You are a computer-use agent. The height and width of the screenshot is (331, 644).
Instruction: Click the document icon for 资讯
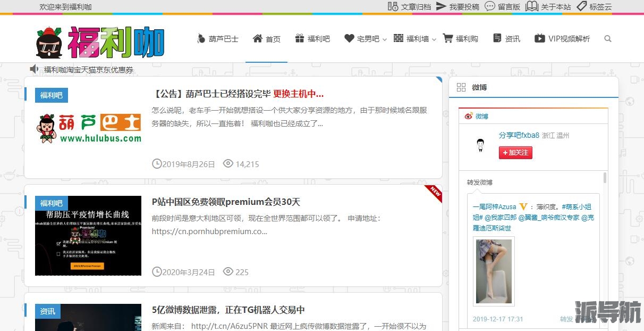click(x=497, y=38)
